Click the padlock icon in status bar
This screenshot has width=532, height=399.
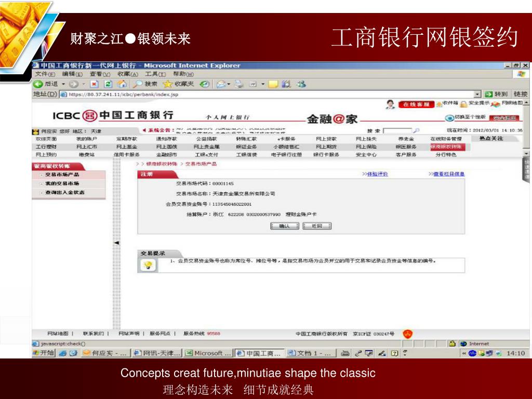tap(452, 343)
